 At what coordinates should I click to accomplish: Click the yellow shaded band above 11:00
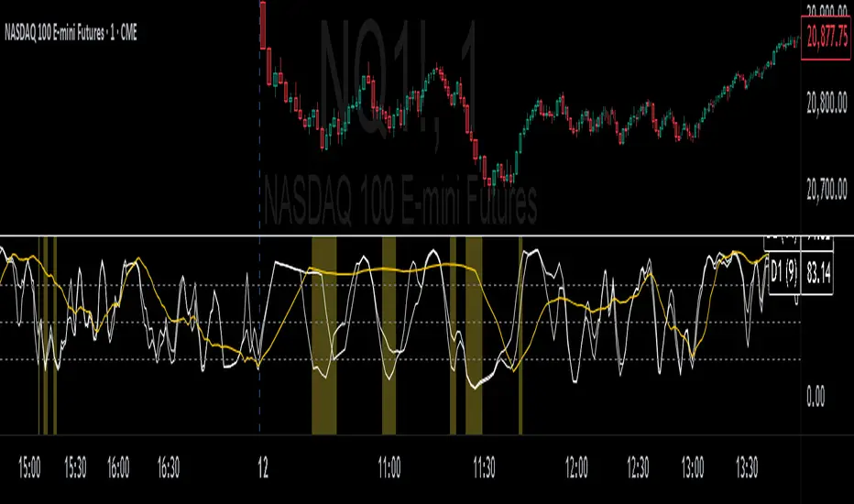(x=389, y=335)
